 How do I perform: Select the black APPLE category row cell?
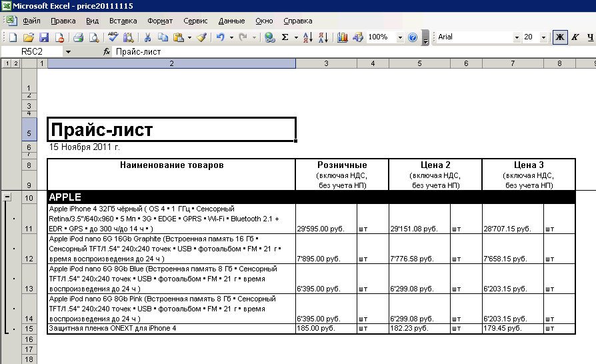coord(171,197)
